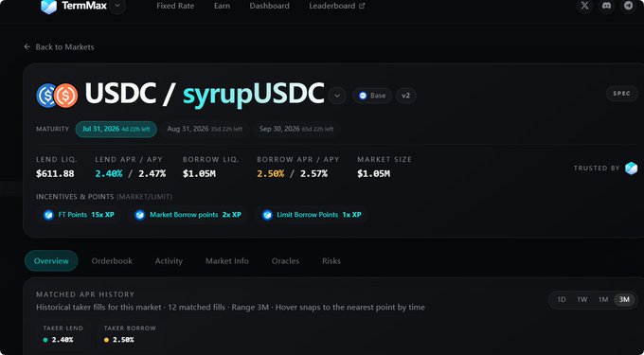Click the lend APR 2.40% value

point(109,174)
